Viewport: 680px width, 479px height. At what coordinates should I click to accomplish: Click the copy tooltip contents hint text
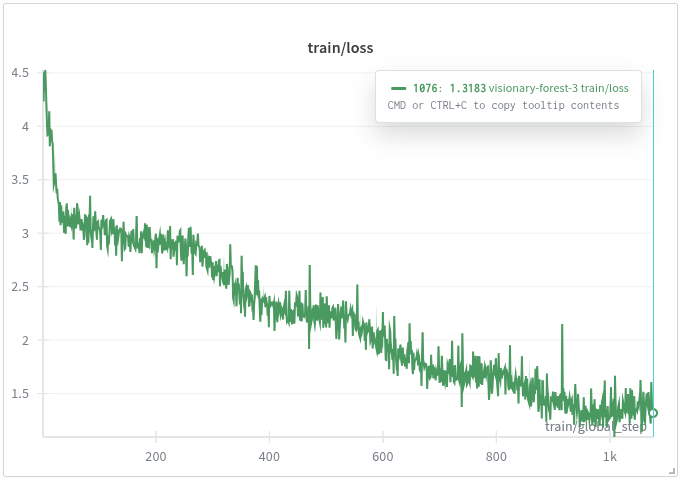503,106
